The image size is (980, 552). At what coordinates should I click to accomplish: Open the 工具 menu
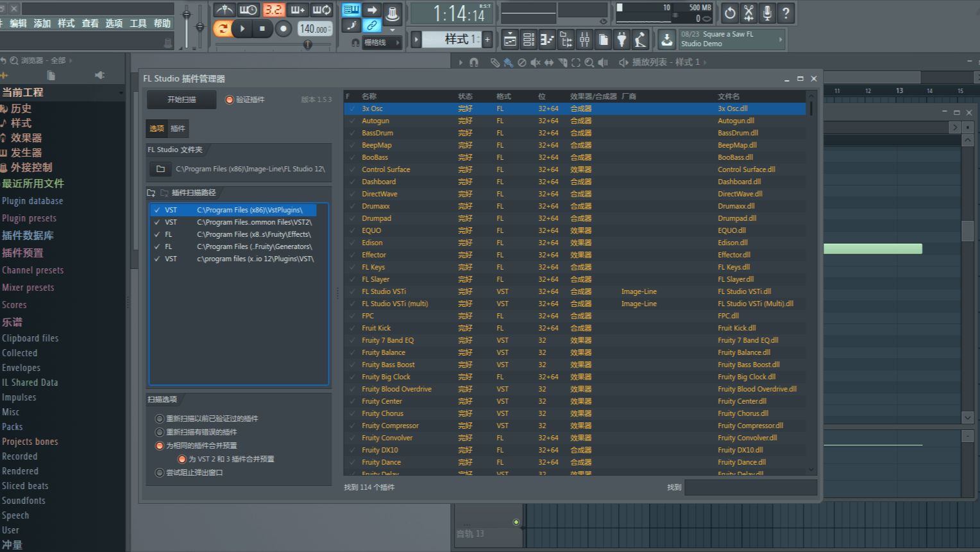tap(138, 23)
